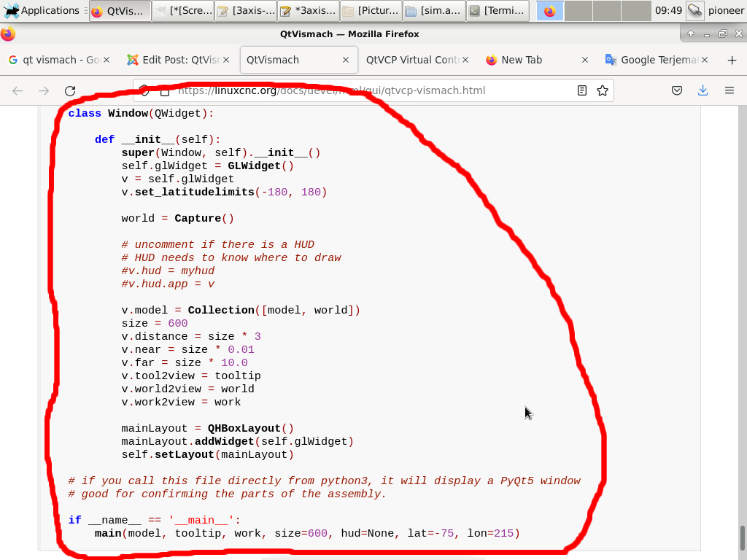Toggle reader view in address bar
This screenshot has width=747, height=560.
click(581, 90)
